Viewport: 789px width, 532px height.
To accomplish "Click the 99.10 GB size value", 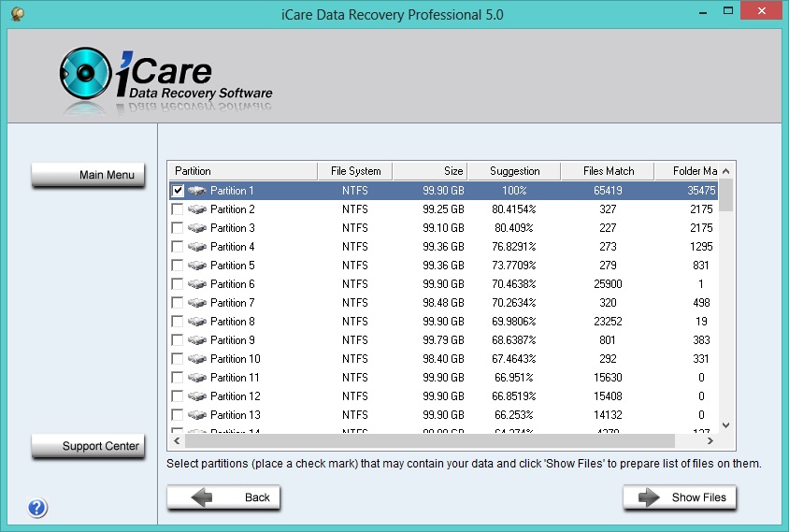I will coord(443,228).
